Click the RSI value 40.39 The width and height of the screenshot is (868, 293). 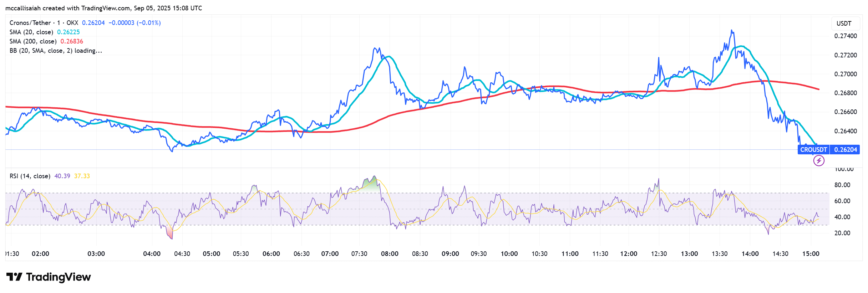pos(62,176)
